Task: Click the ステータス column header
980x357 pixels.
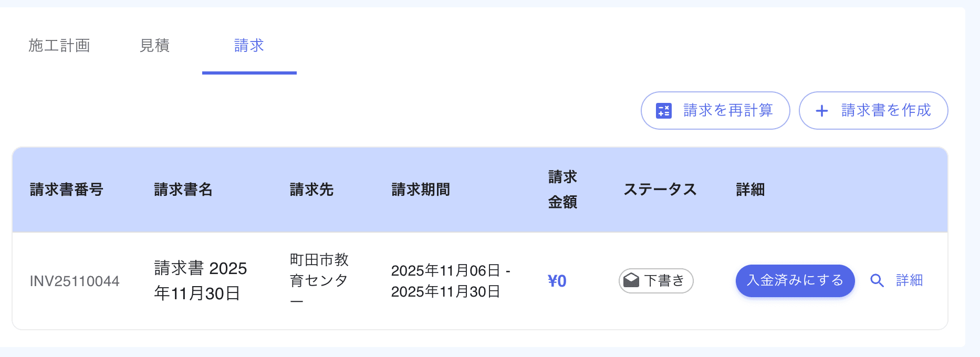Action: pyautogui.click(x=661, y=190)
